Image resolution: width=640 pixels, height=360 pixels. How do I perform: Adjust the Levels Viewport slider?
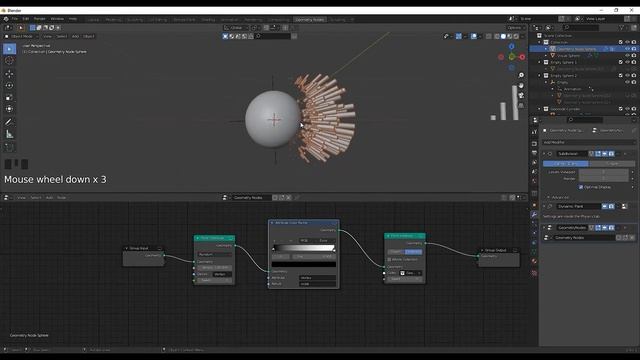point(604,172)
